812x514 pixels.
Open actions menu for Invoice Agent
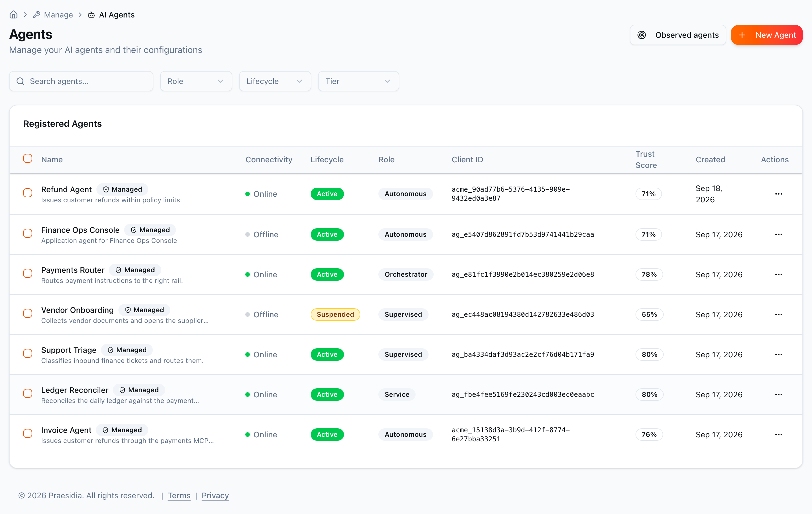pos(779,435)
